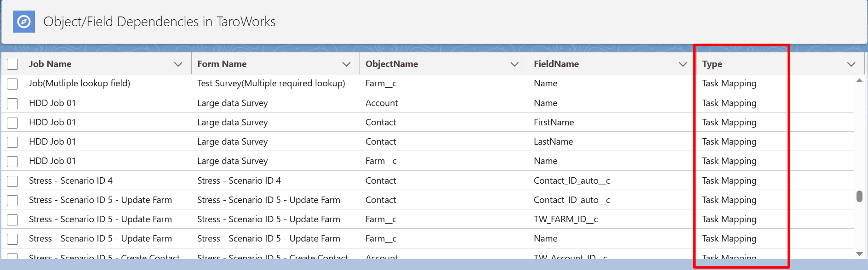Click the scroll down arrow of table

[859, 253]
